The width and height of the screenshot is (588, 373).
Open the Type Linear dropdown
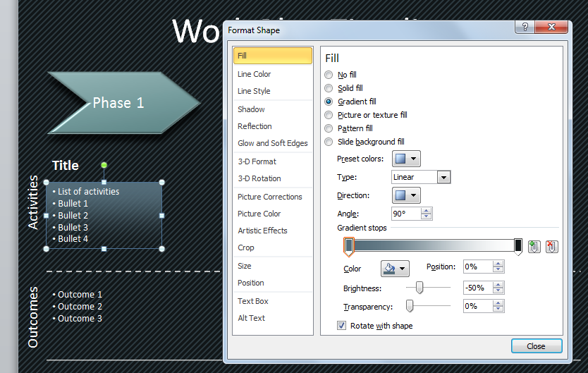tap(443, 177)
